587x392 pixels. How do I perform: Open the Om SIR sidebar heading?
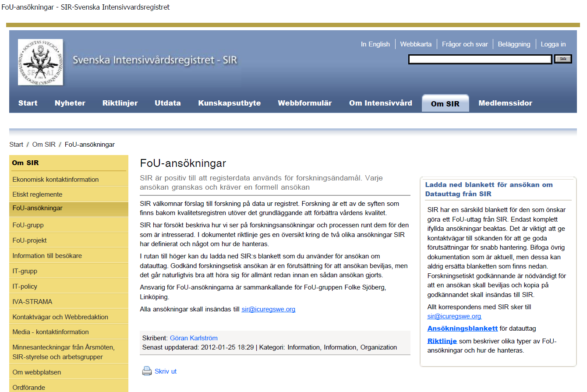[x=25, y=163]
